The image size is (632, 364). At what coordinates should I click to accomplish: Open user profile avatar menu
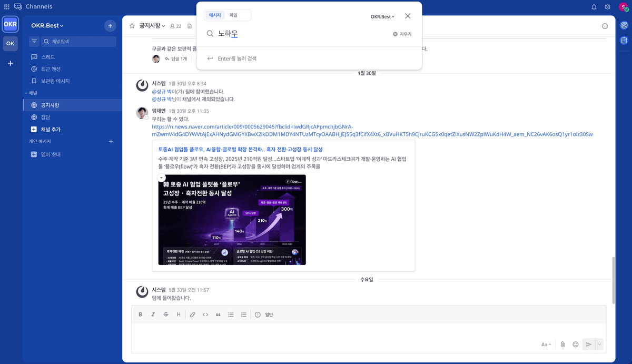[x=623, y=7]
